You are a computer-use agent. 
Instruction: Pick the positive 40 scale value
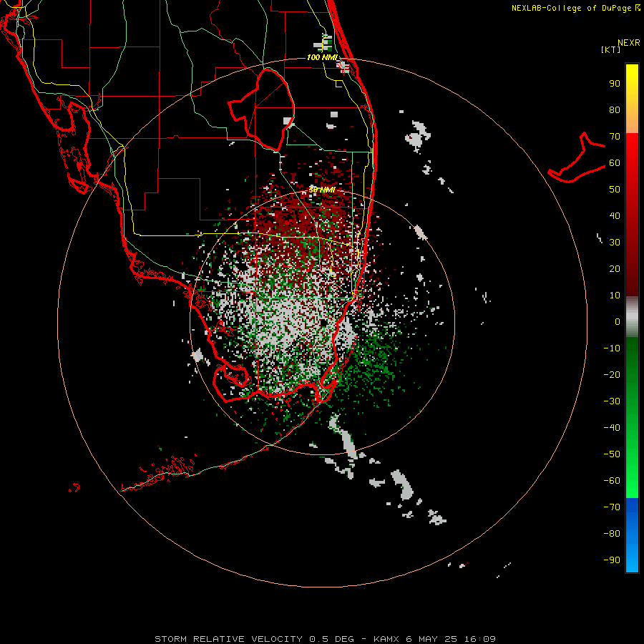click(615, 216)
